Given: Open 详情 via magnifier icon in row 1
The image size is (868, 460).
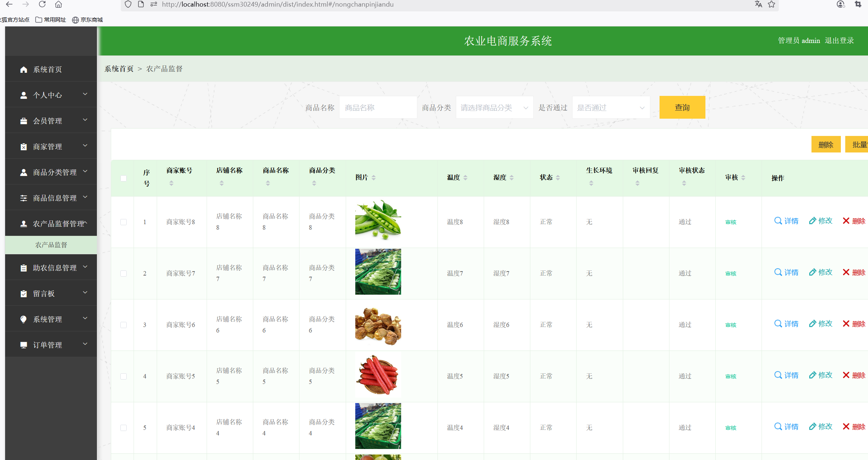Looking at the screenshot, I should click(778, 221).
